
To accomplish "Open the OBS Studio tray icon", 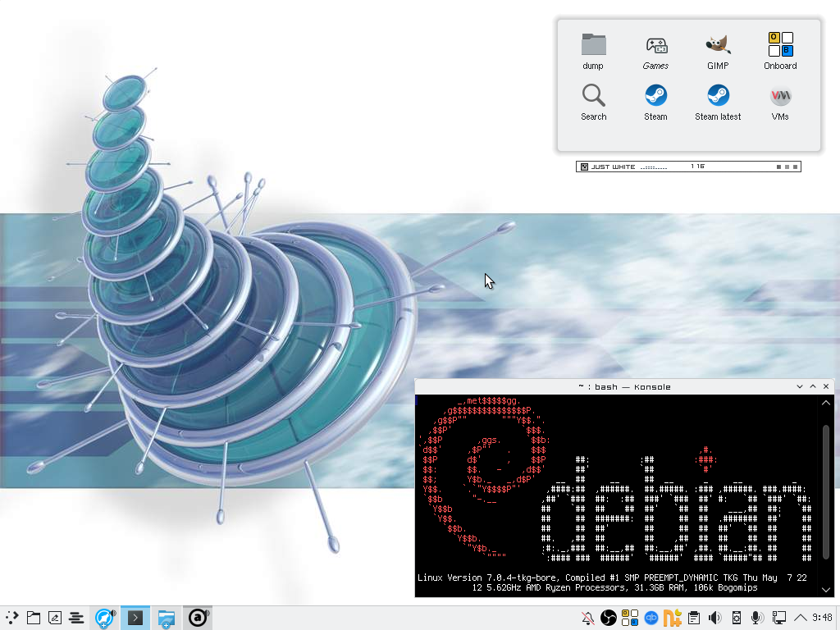I will (x=609, y=618).
